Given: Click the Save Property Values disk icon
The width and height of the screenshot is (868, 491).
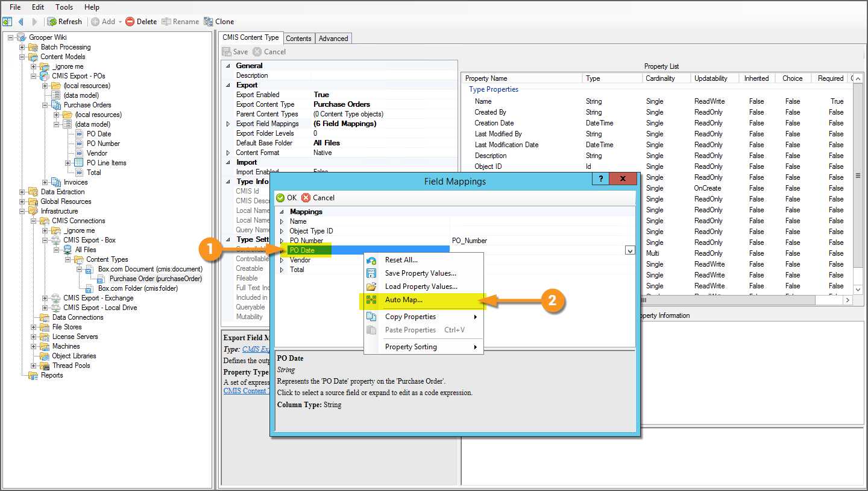Looking at the screenshot, I should pos(371,273).
